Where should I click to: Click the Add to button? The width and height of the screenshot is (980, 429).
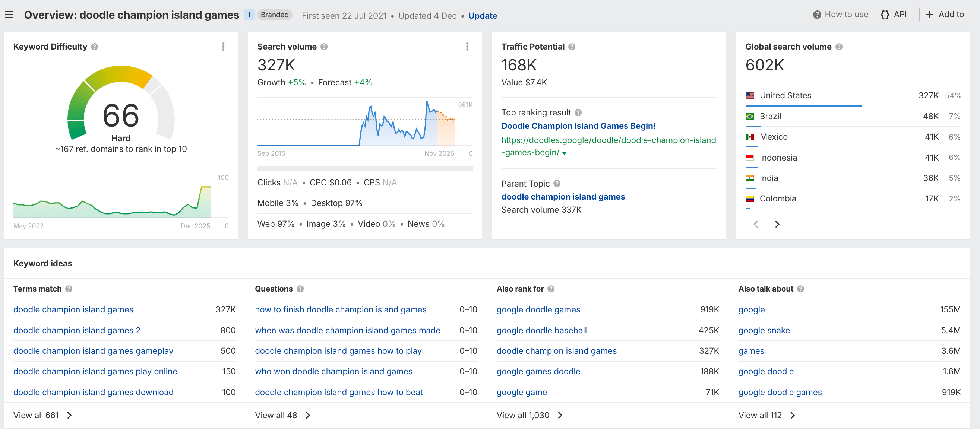click(x=944, y=15)
